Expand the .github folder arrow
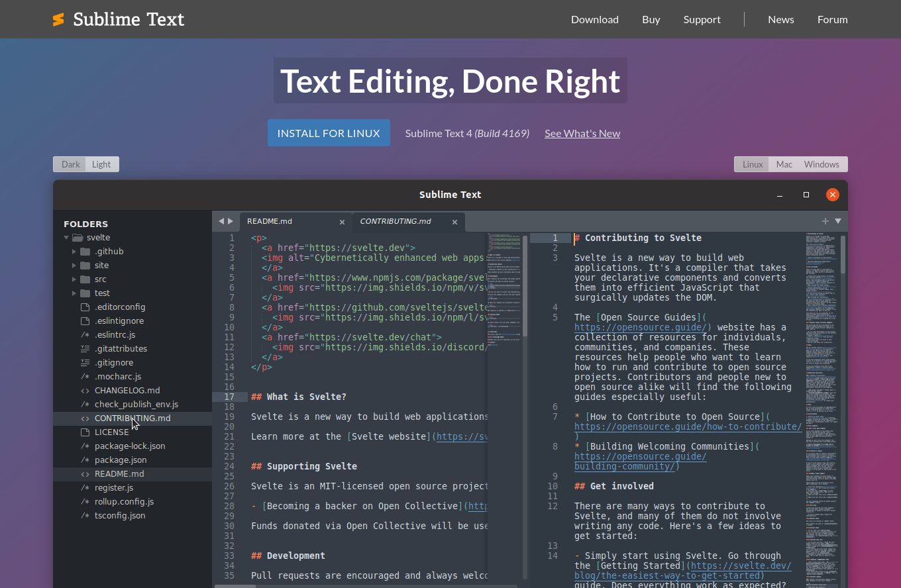This screenshot has height=588, width=901. (x=74, y=252)
